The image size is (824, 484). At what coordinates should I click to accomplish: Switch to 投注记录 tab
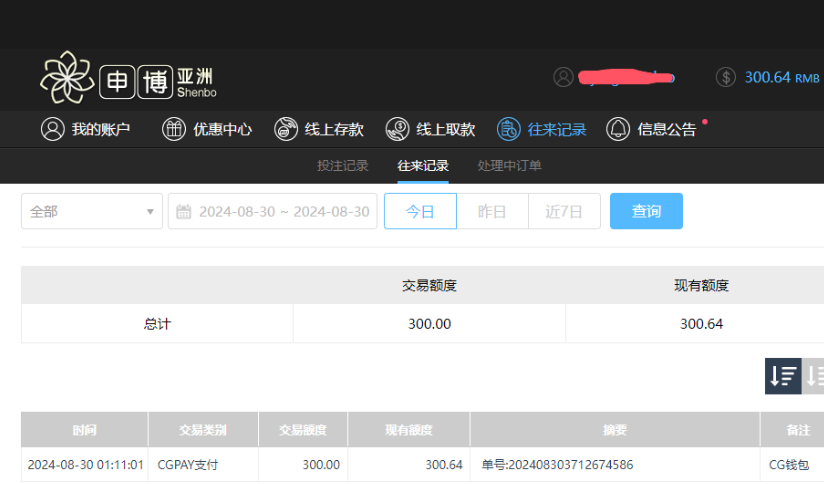pyautogui.click(x=343, y=166)
